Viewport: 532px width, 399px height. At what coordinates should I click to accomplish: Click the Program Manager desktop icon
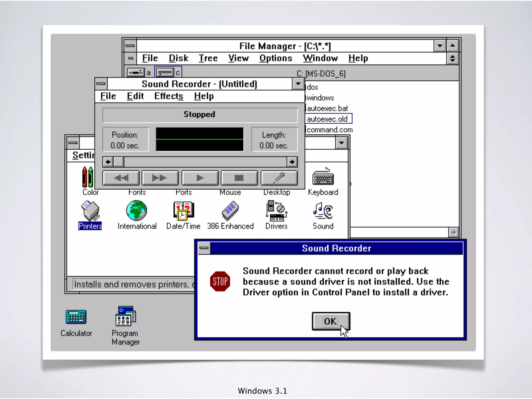click(126, 316)
